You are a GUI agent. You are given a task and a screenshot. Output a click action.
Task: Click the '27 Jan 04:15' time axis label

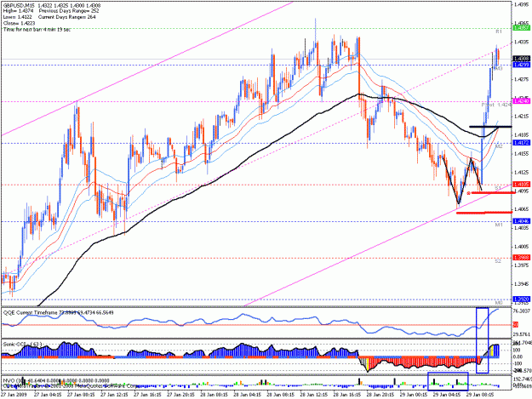pyautogui.click(x=48, y=395)
